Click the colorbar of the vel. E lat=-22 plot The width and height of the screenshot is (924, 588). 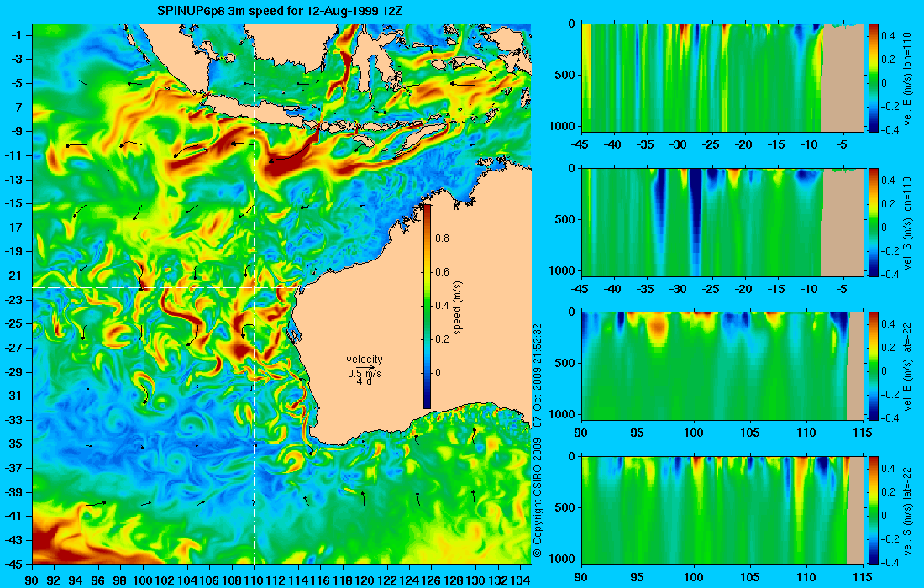(x=873, y=366)
